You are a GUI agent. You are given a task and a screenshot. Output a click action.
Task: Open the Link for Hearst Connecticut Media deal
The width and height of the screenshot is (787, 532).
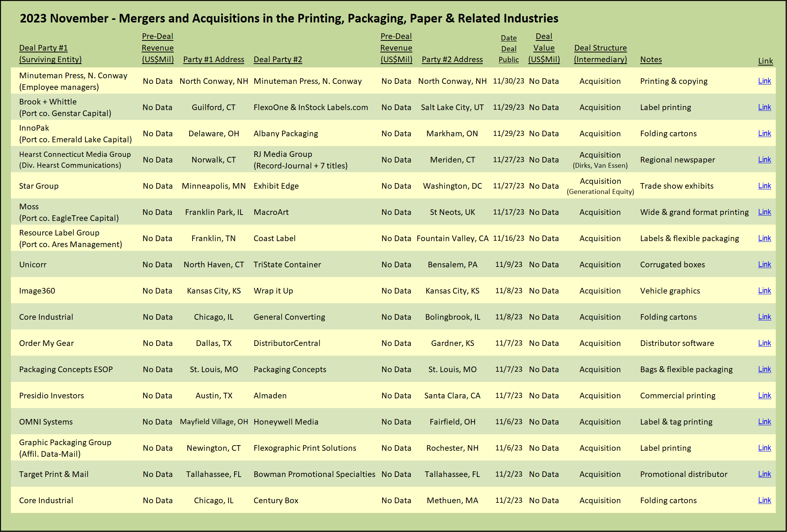click(x=764, y=159)
